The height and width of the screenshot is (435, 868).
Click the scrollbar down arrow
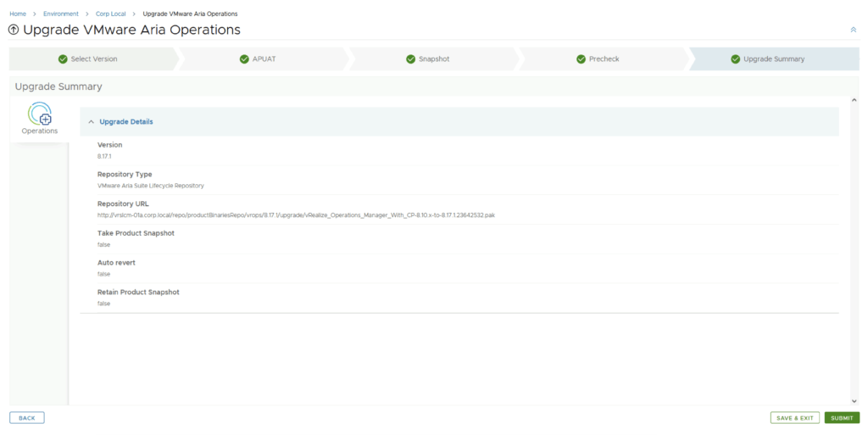click(854, 401)
